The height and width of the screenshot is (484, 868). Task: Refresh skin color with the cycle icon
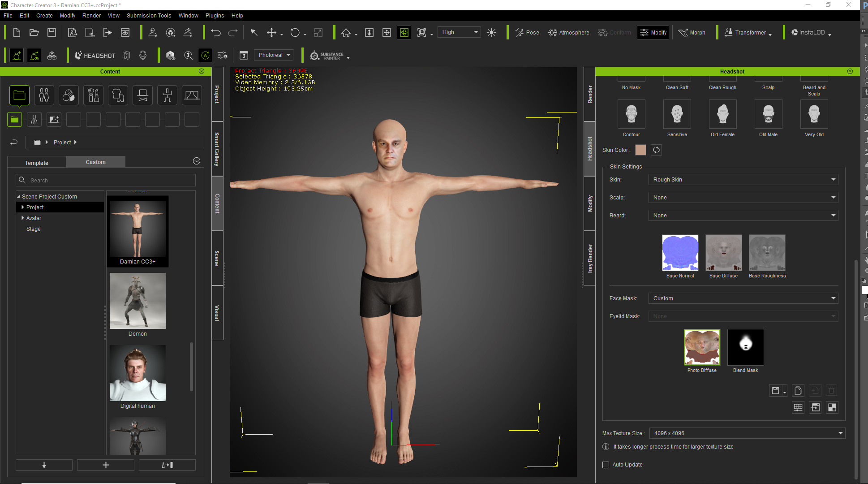point(656,150)
